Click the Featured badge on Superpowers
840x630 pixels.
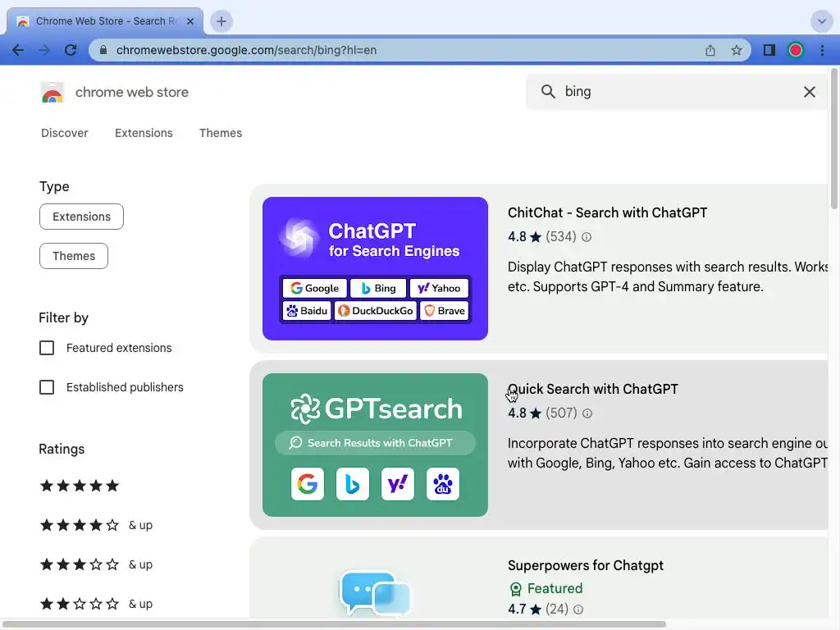546,588
